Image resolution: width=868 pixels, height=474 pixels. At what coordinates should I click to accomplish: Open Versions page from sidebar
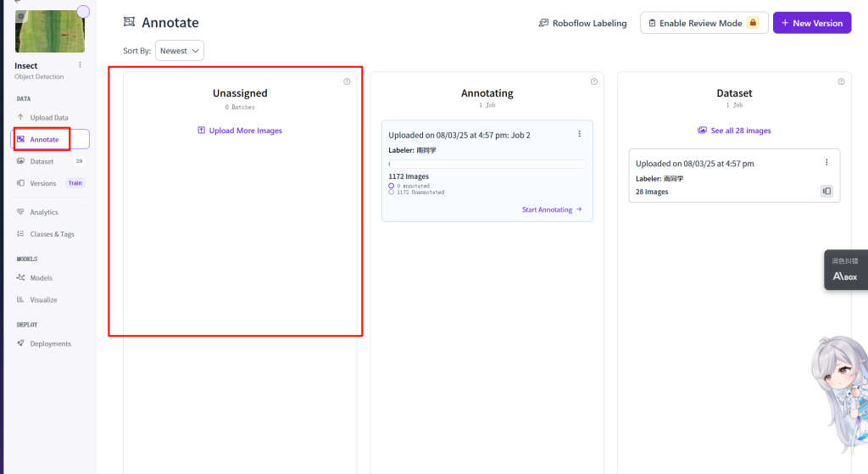42,183
